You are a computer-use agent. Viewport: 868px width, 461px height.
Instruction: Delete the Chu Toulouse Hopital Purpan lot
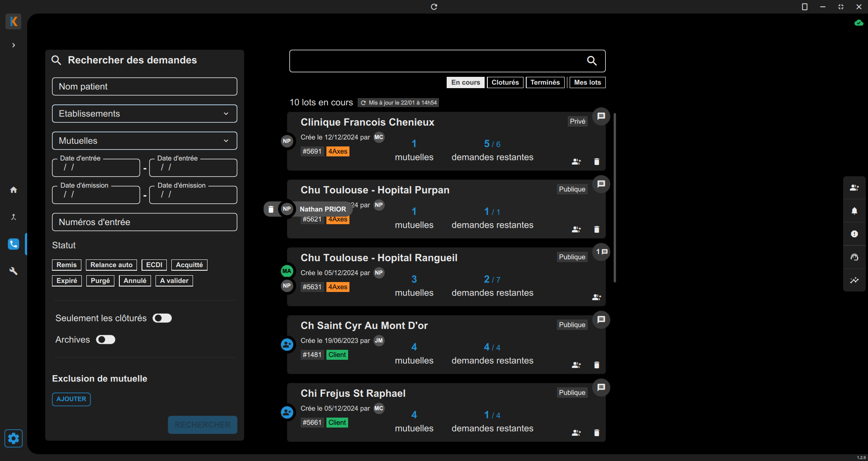(x=596, y=230)
